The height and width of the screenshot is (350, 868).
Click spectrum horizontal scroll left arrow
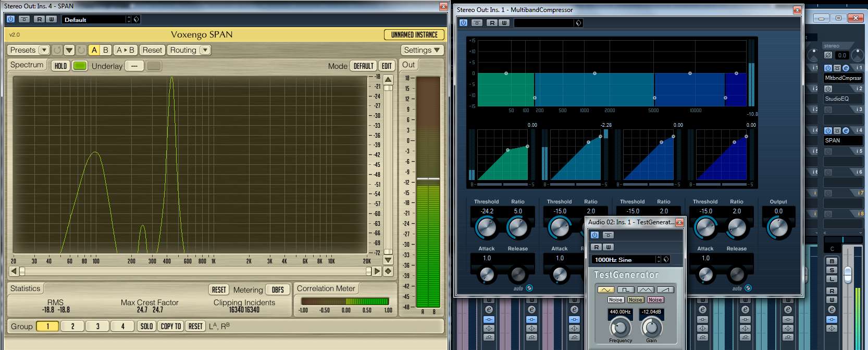(x=14, y=271)
